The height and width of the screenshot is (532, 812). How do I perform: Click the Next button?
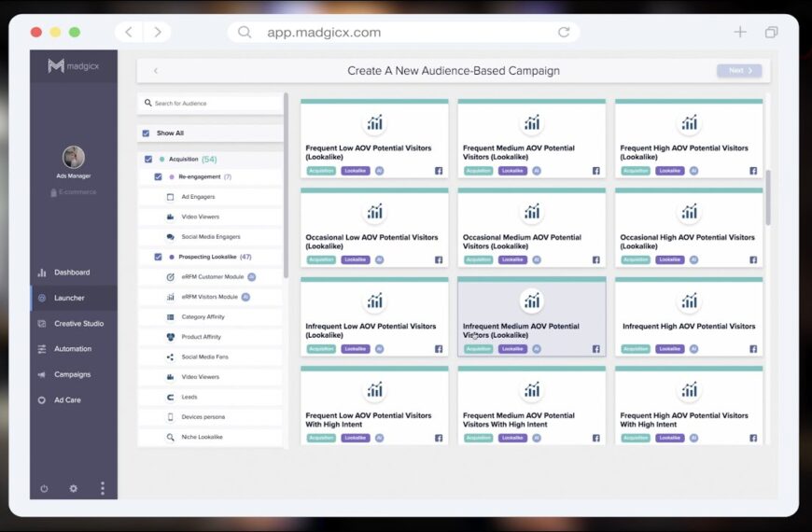coord(739,71)
